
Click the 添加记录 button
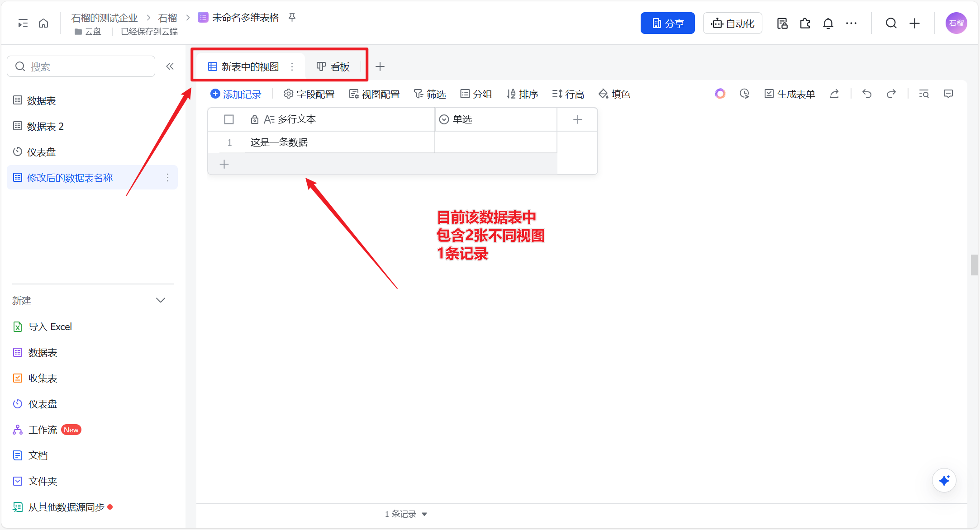[x=236, y=94]
